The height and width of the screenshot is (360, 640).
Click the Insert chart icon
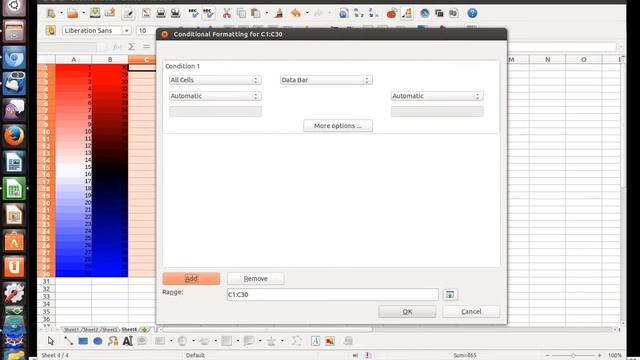pyautogui.click(x=391, y=13)
